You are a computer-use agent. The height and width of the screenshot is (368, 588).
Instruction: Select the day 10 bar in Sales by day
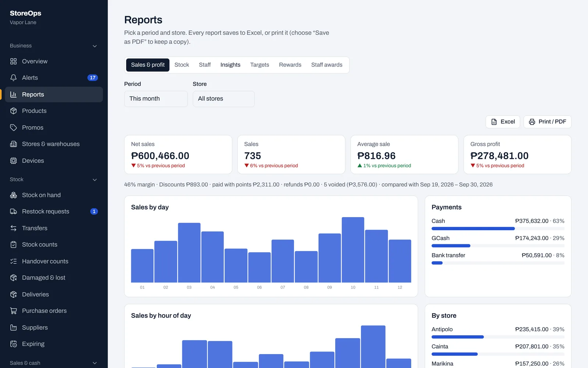353,250
